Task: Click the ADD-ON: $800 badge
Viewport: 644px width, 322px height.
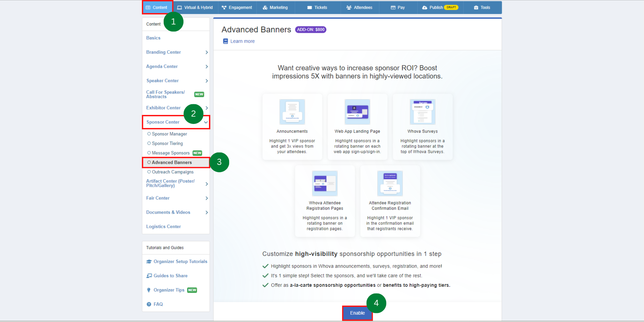Action: tap(311, 29)
